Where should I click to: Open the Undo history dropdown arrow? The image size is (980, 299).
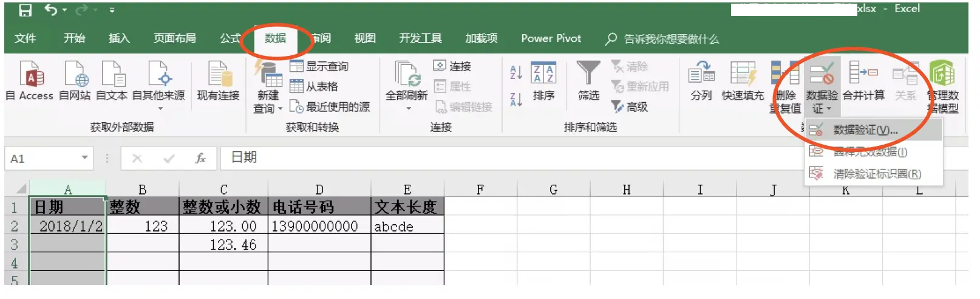[x=64, y=10]
